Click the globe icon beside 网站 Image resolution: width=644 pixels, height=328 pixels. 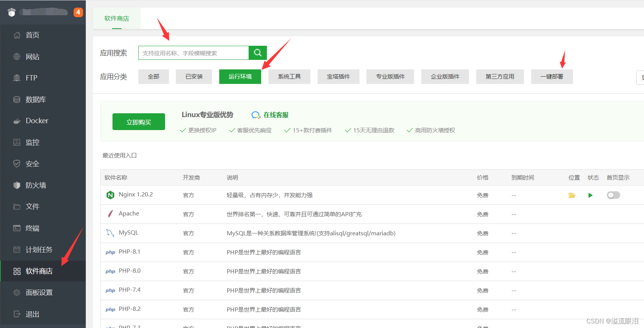pyautogui.click(x=17, y=56)
